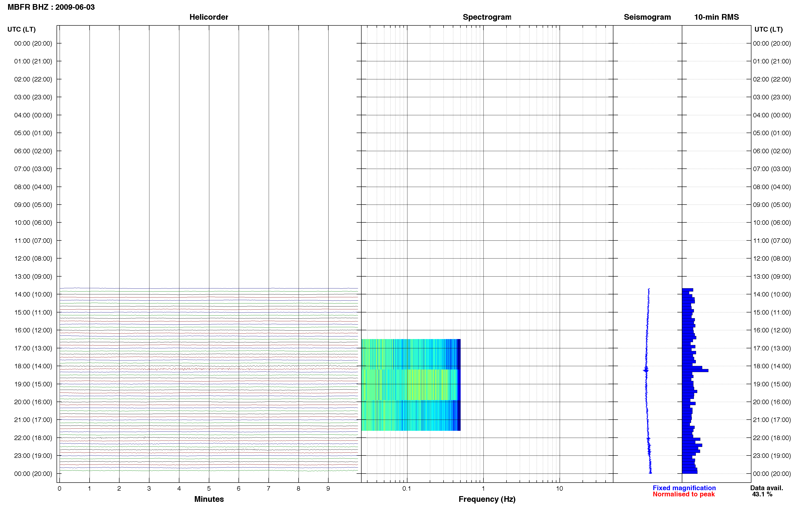This screenshot has height=508, width=812.
Task: Click the right 'UTC (LT)' axis label
Action: click(768, 29)
